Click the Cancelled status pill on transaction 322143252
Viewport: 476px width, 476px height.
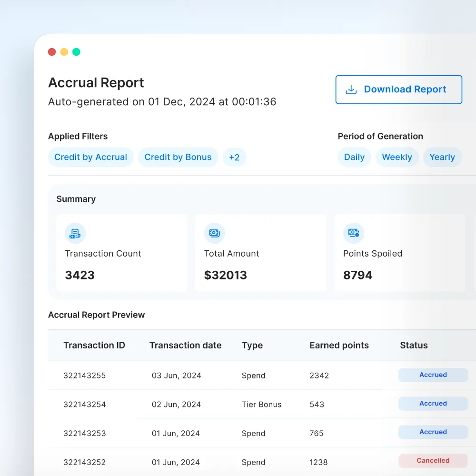tap(433, 460)
